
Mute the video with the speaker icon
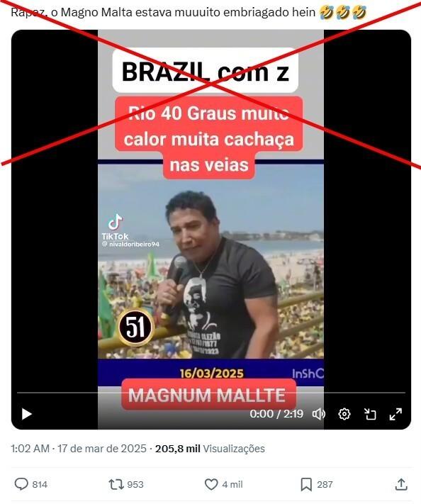pos(319,414)
